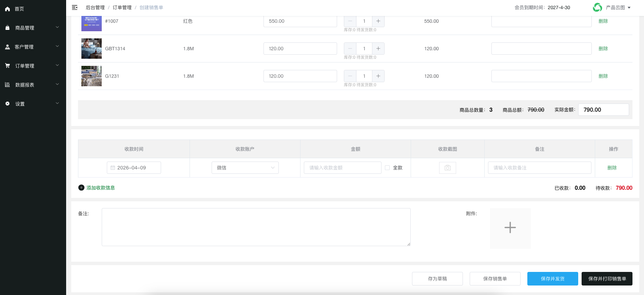Open the 产品云图 account dropdown arrow
The width and height of the screenshot is (644, 295).
click(629, 8)
